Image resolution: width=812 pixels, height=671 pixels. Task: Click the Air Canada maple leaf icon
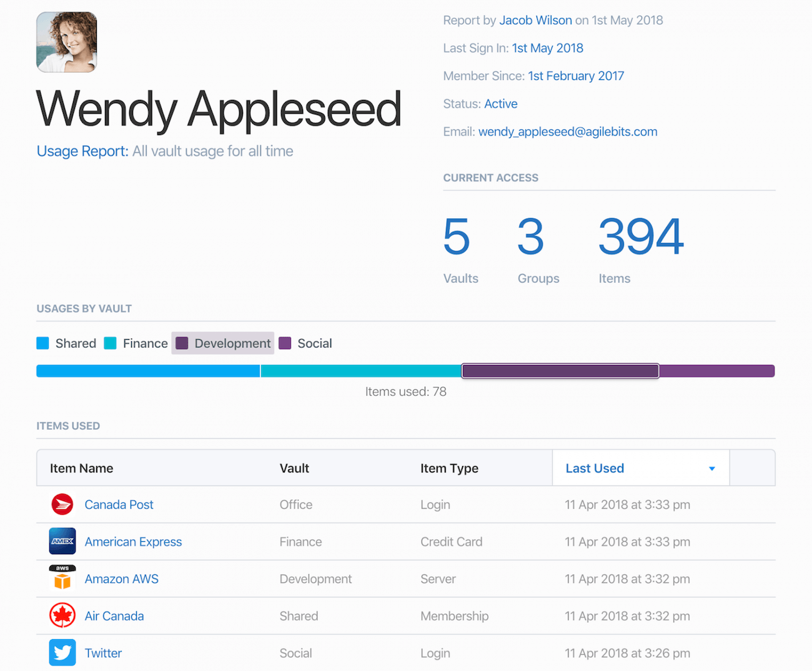pyautogui.click(x=62, y=615)
